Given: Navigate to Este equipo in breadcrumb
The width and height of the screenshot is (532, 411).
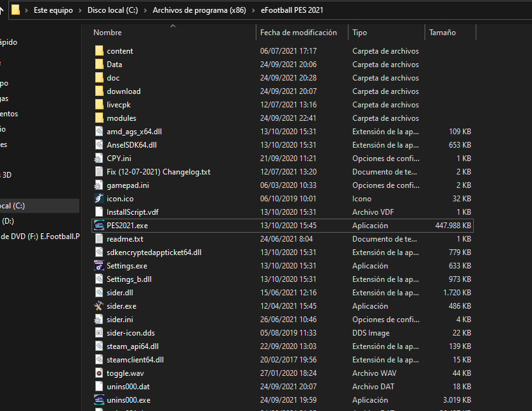Looking at the screenshot, I should 53,10.
